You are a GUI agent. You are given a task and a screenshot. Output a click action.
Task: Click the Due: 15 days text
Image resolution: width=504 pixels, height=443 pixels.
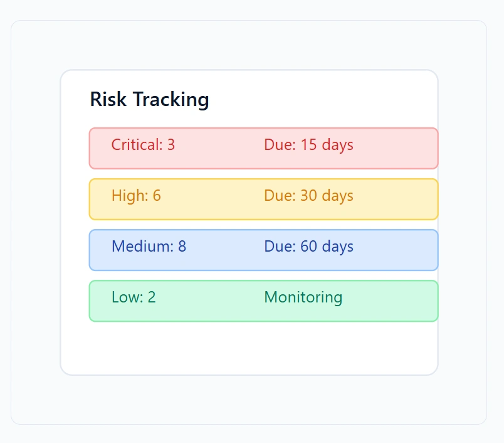pos(308,145)
